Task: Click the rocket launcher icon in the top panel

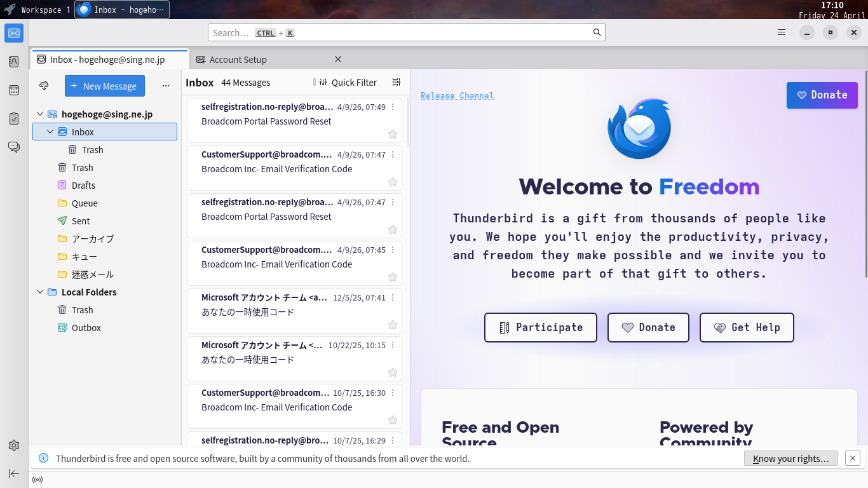Action: point(10,10)
